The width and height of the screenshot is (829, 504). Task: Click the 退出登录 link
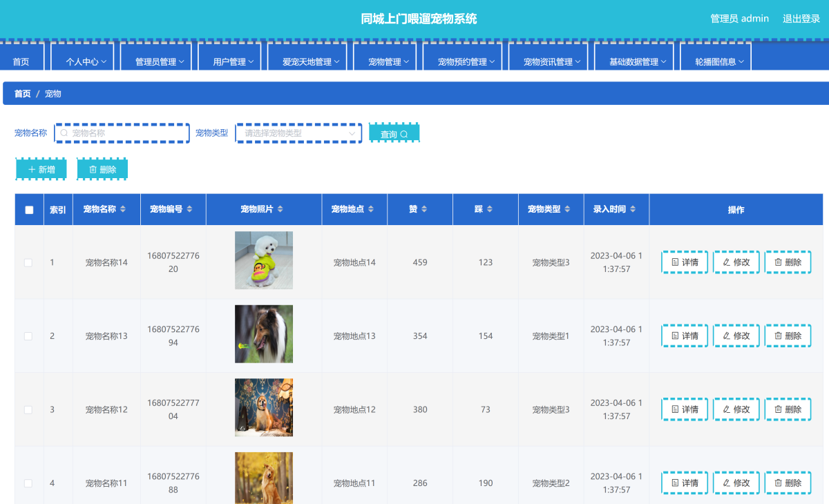click(x=801, y=19)
